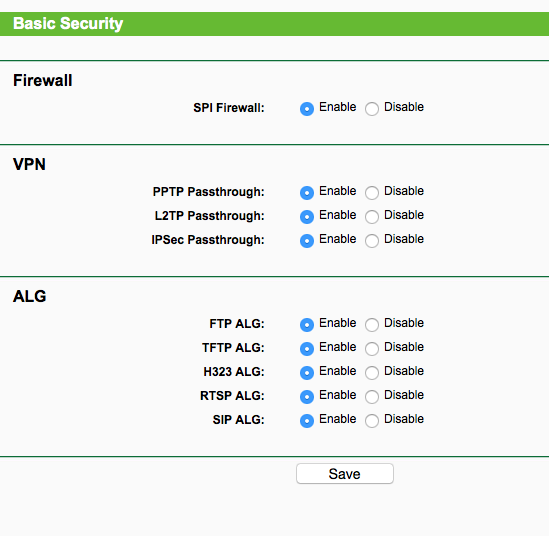Image resolution: width=549 pixels, height=536 pixels.
Task: Disable SIP ALG
Action: (372, 421)
